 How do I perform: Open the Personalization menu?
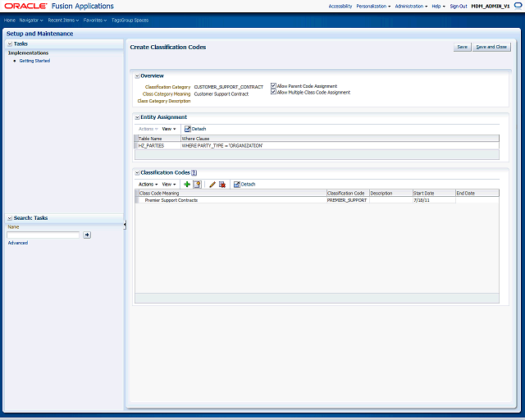click(373, 6)
